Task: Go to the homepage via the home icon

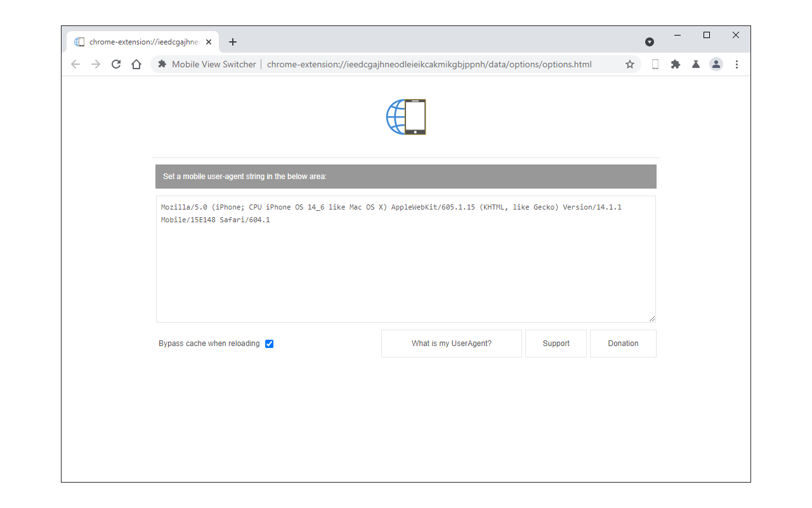Action: tap(136, 64)
